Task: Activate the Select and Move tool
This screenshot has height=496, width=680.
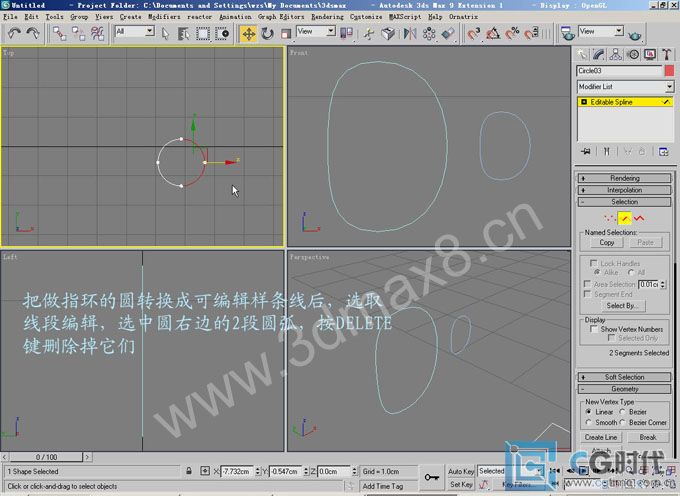Action: click(248, 33)
